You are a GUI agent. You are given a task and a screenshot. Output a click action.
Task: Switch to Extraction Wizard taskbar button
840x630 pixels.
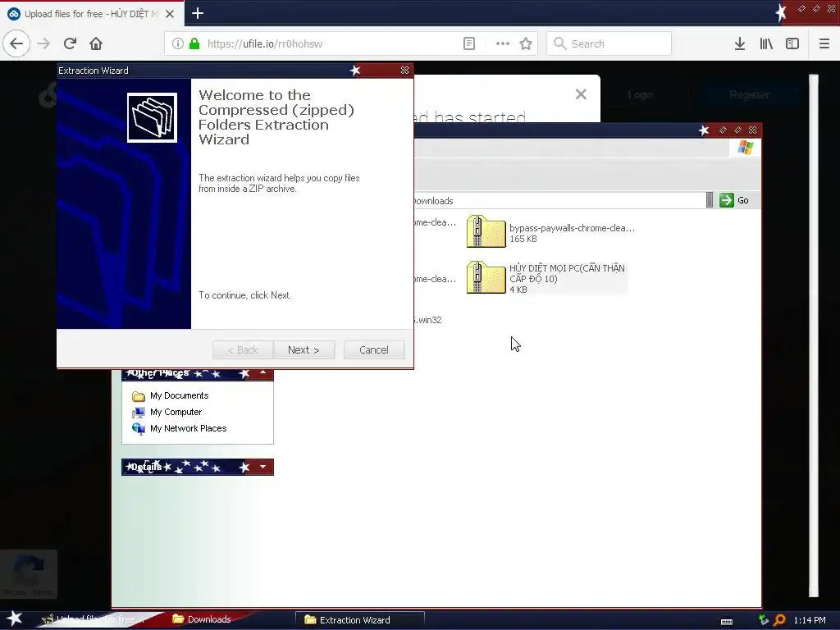tap(359, 620)
